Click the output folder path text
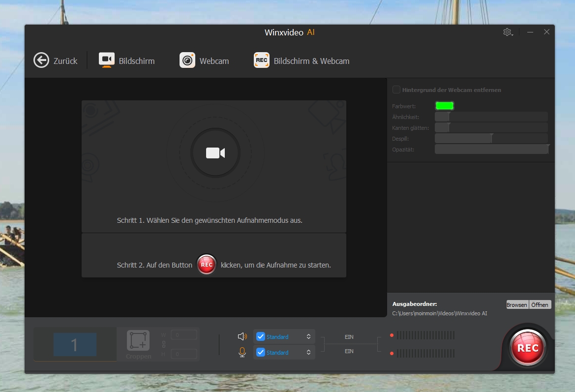 440,313
